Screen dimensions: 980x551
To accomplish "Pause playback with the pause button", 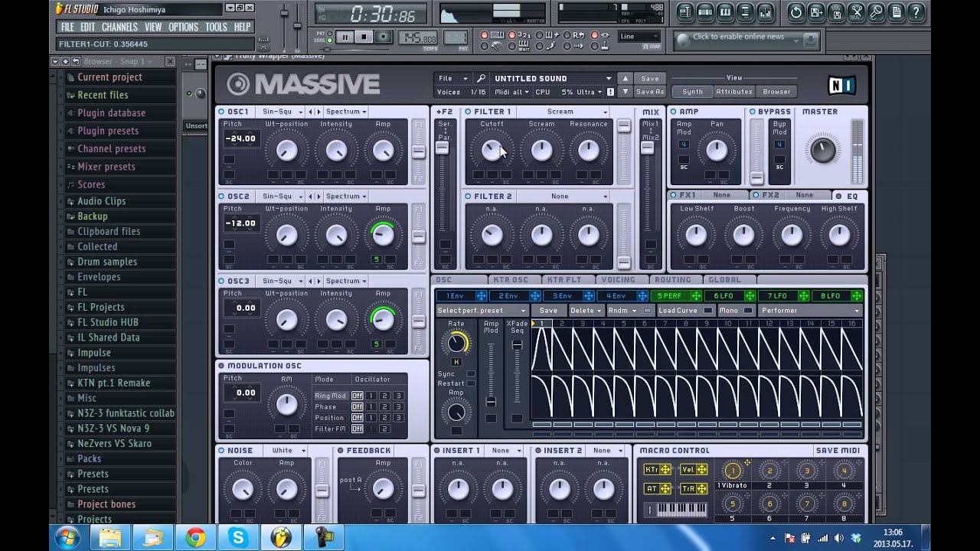I will [345, 37].
